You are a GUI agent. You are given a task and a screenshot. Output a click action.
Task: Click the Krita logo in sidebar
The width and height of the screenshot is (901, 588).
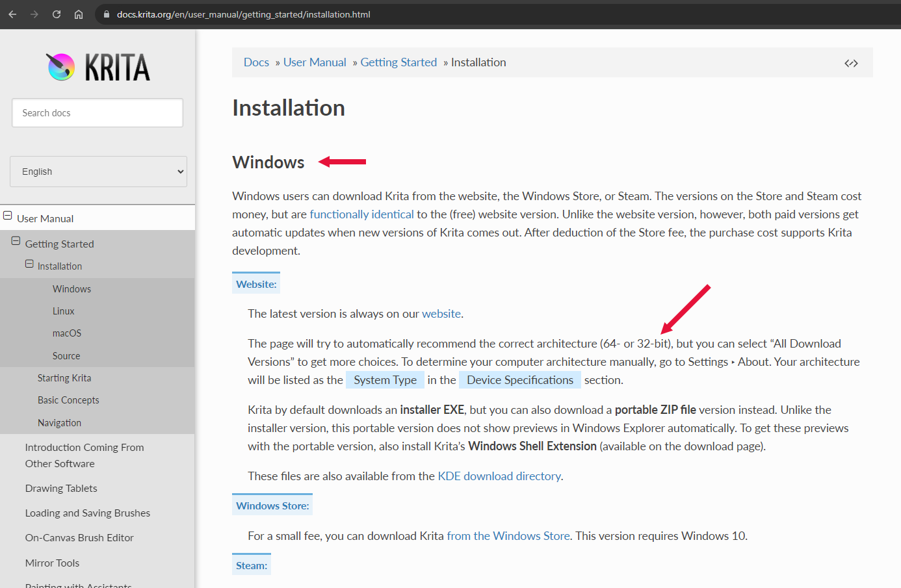[x=98, y=67]
